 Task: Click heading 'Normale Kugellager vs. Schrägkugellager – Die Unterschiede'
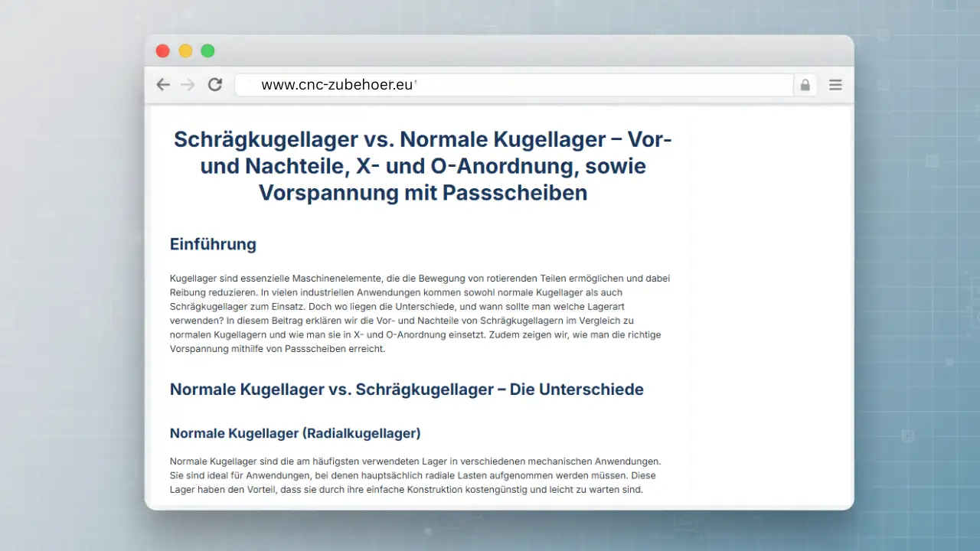407,389
